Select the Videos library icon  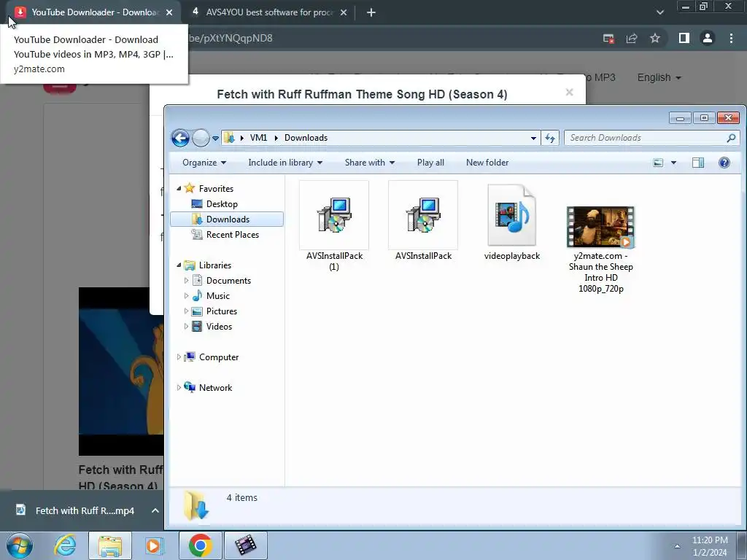pos(197,326)
